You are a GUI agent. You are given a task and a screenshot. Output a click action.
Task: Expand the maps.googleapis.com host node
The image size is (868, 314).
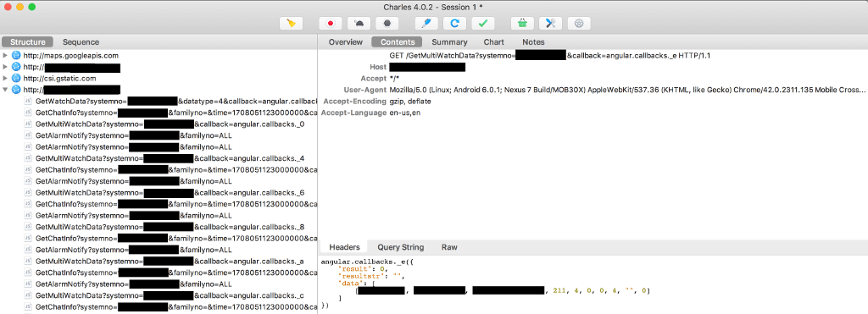tap(5, 55)
